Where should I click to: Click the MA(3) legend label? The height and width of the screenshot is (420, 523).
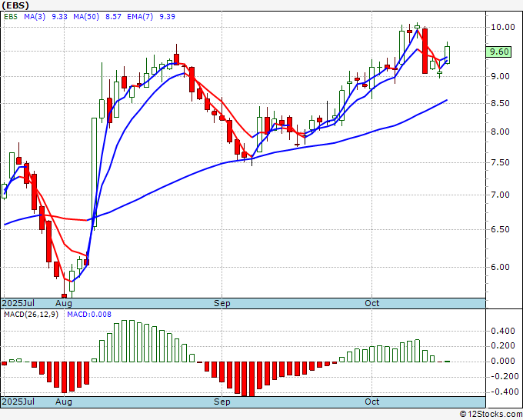coord(35,17)
